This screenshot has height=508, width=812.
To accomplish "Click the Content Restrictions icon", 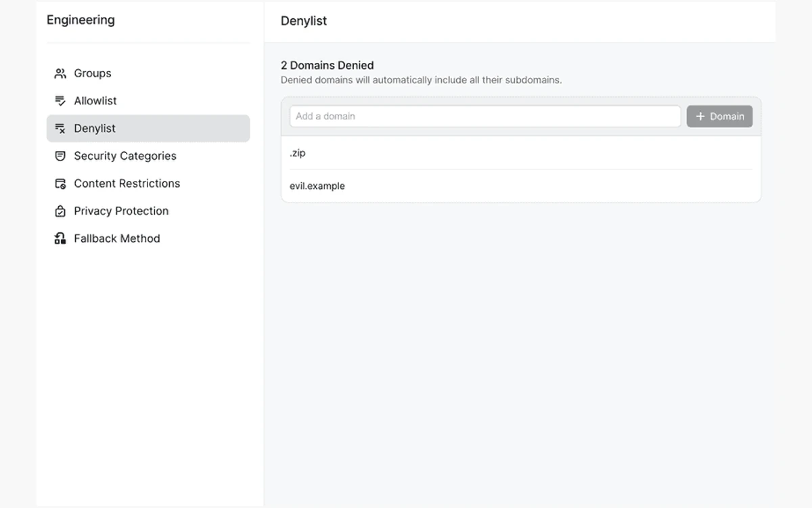I will click(x=60, y=184).
